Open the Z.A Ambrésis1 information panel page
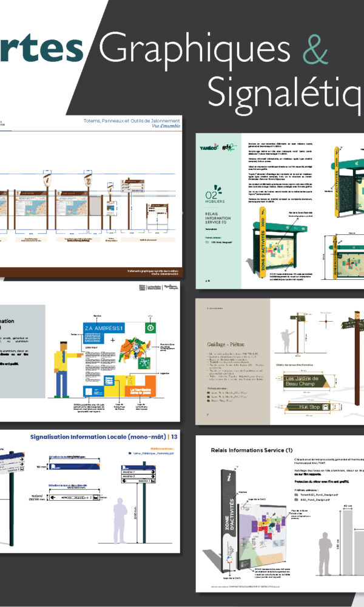 click(x=90, y=351)
